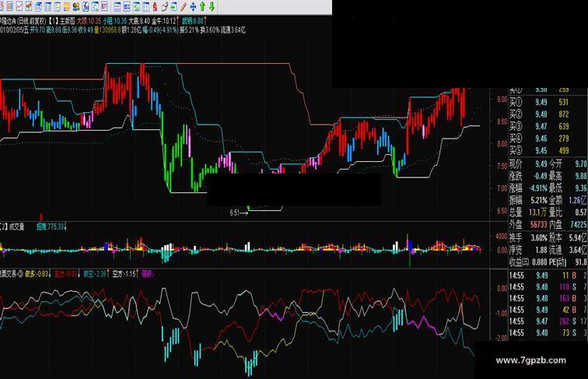The width and height of the screenshot is (588, 379).
Task: Click the 外盘 56733 value
Action: (x=538, y=224)
